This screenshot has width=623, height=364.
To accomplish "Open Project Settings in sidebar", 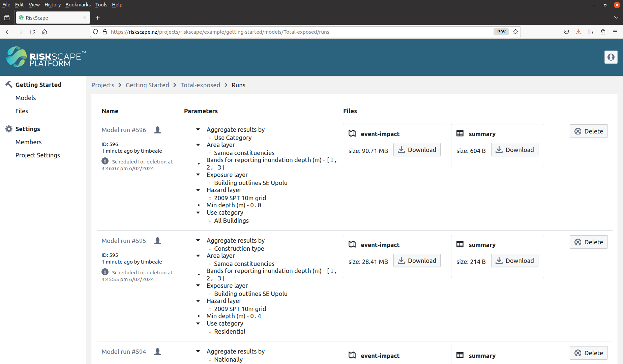I will (37, 155).
